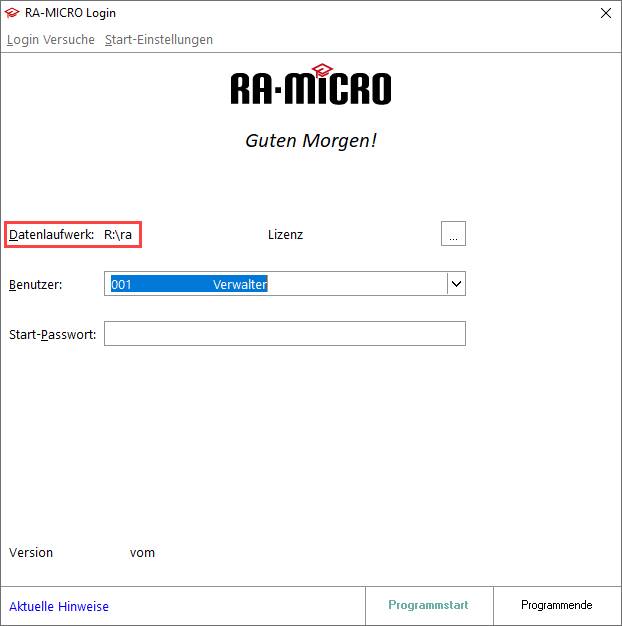Click the Programmstart button
The width and height of the screenshot is (622, 626).
coord(429,606)
